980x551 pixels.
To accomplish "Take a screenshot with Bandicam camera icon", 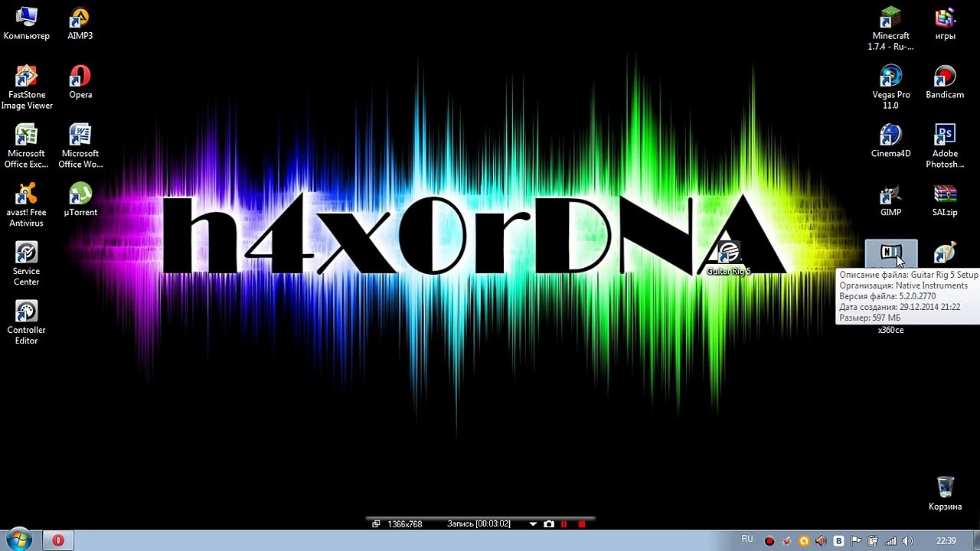I will click(x=548, y=524).
